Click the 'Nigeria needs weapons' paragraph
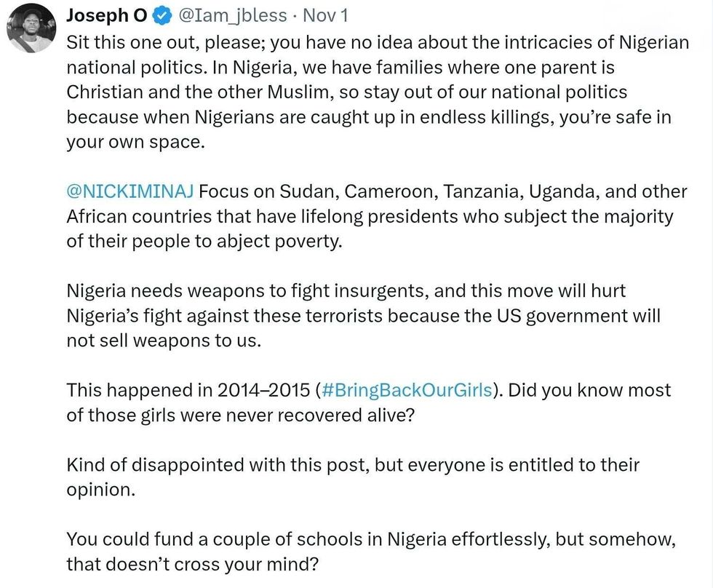This screenshot has height=588, width=713. (364, 315)
